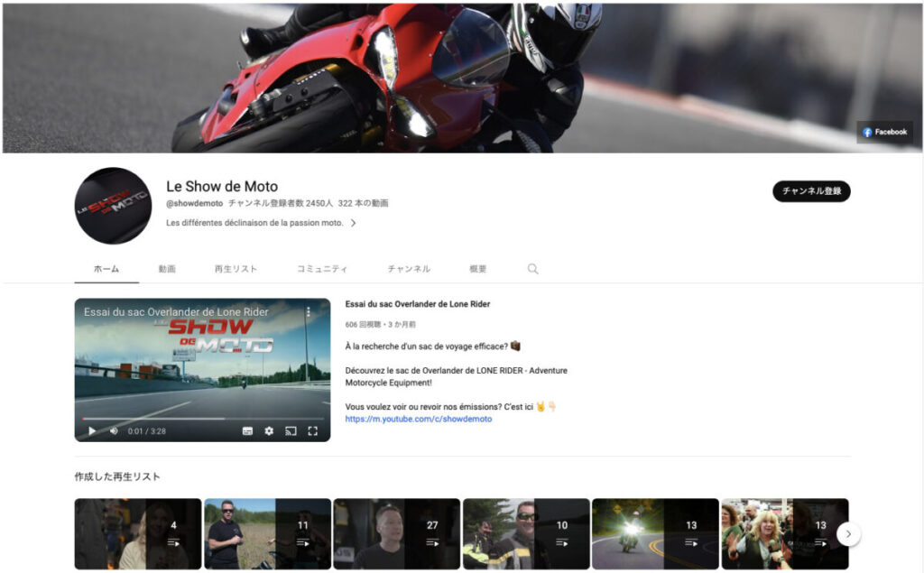The height and width of the screenshot is (573, 924).
Task: Go to the コミュニティ tab
Action: click(x=322, y=269)
